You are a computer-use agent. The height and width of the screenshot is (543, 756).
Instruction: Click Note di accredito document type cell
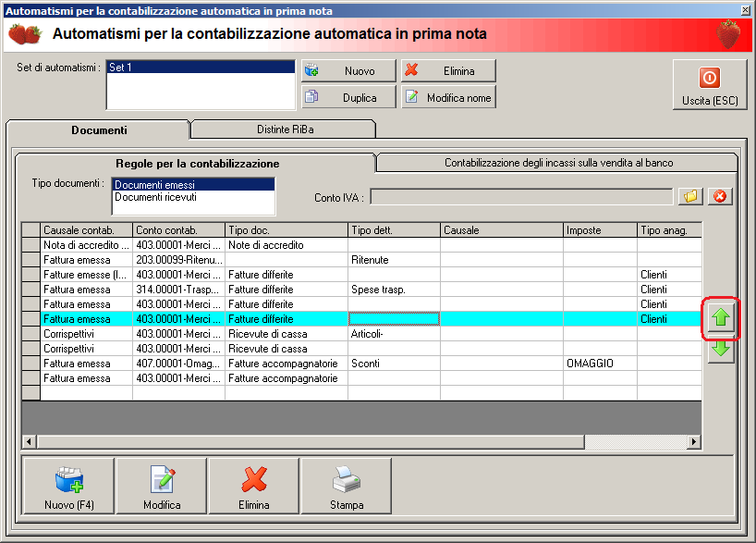(287, 245)
